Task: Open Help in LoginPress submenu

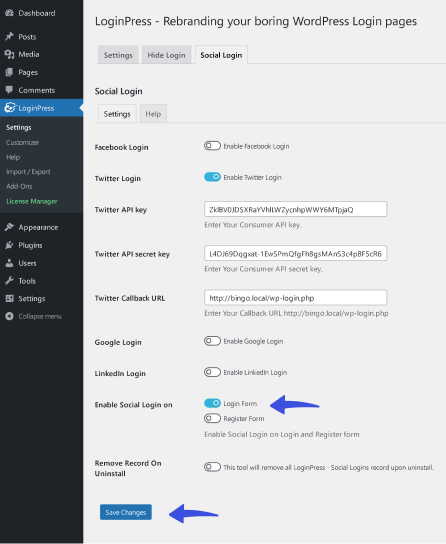Action: point(13,157)
